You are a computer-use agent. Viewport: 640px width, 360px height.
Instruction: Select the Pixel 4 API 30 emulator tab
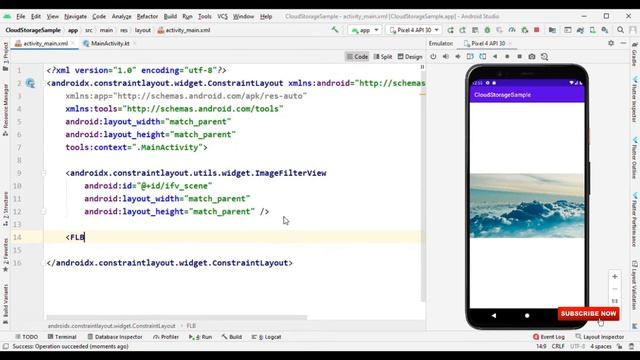(488, 43)
